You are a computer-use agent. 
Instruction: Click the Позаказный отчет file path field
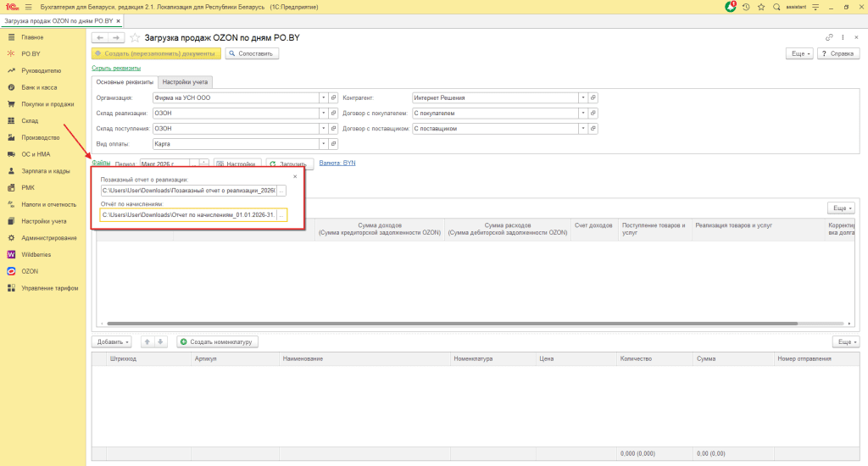[189, 191]
